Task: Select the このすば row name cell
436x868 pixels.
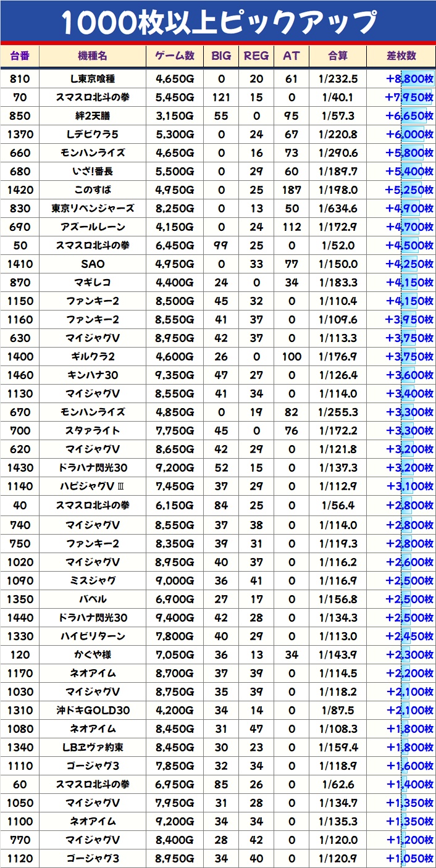Action: 93,190
